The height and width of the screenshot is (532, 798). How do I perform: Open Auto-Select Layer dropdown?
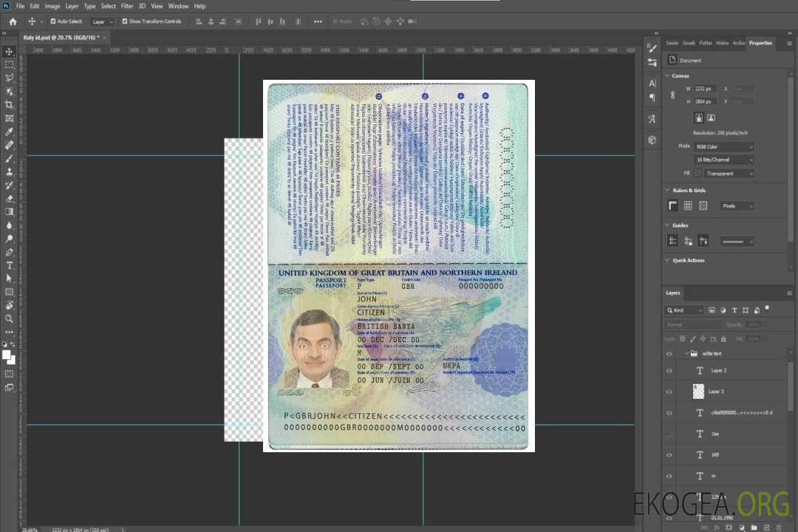tap(102, 22)
